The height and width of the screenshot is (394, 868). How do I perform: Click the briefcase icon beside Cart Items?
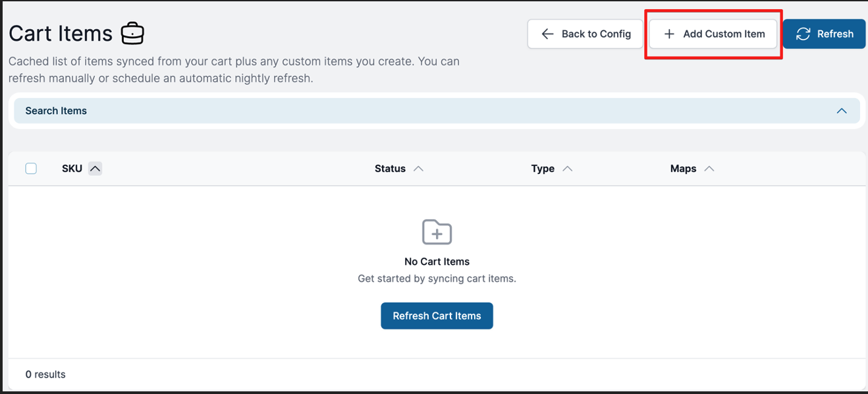point(133,33)
